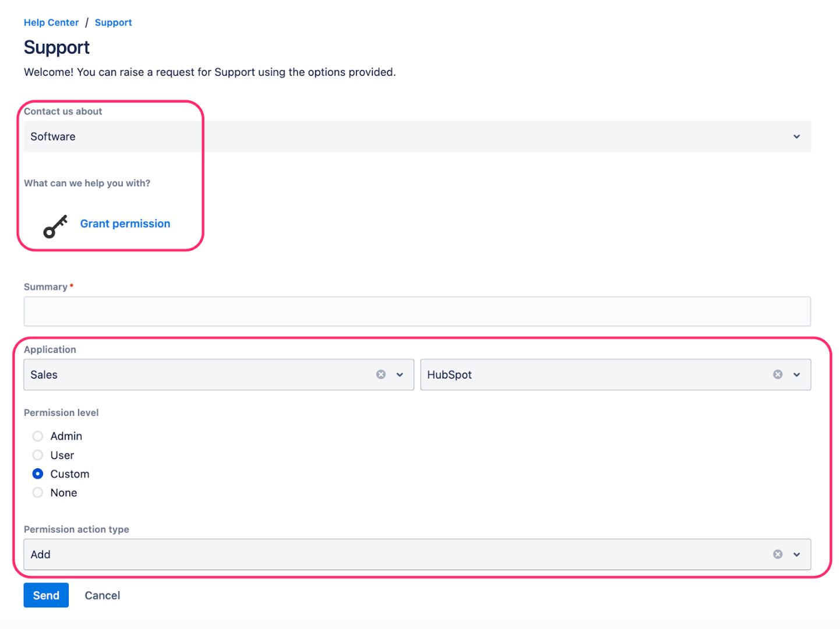Navigate to Help Center via breadcrumb
The width and height of the screenshot is (840, 629).
pyautogui.click(x=51, y=22)
